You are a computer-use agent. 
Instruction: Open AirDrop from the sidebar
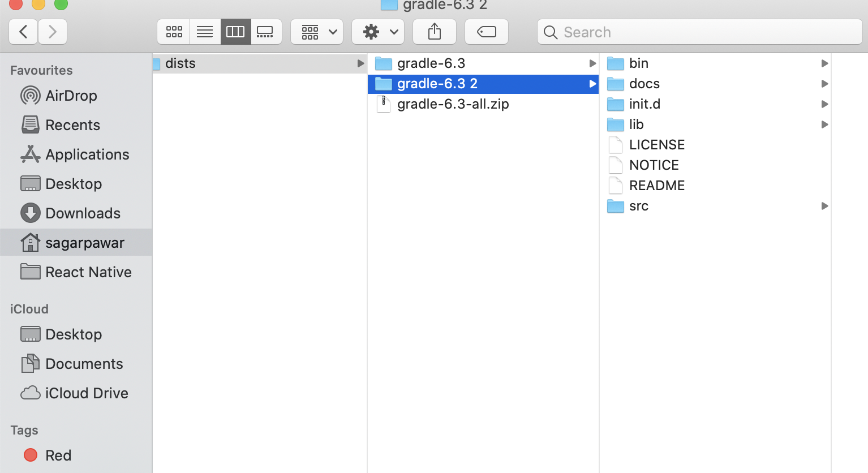tap(71, 96)
